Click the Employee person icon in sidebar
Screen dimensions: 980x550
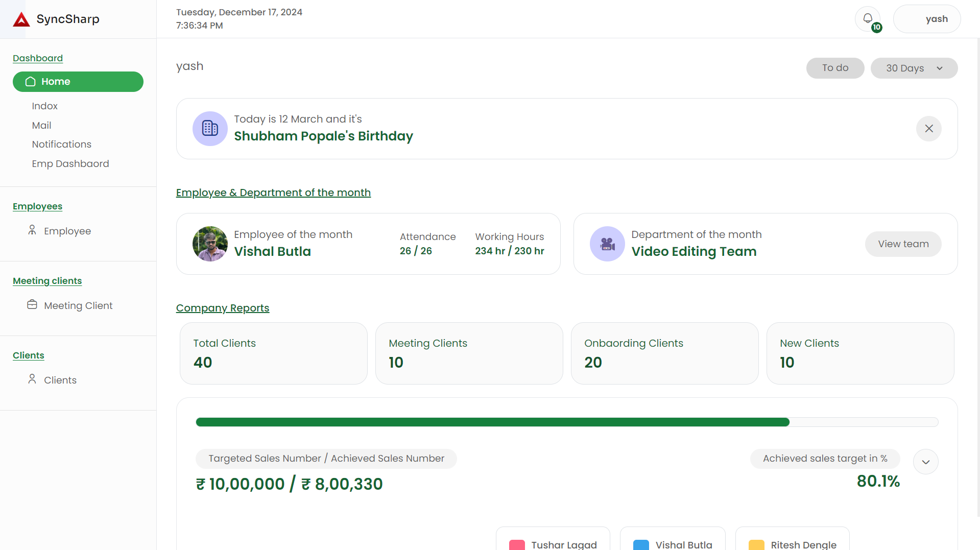32,230
